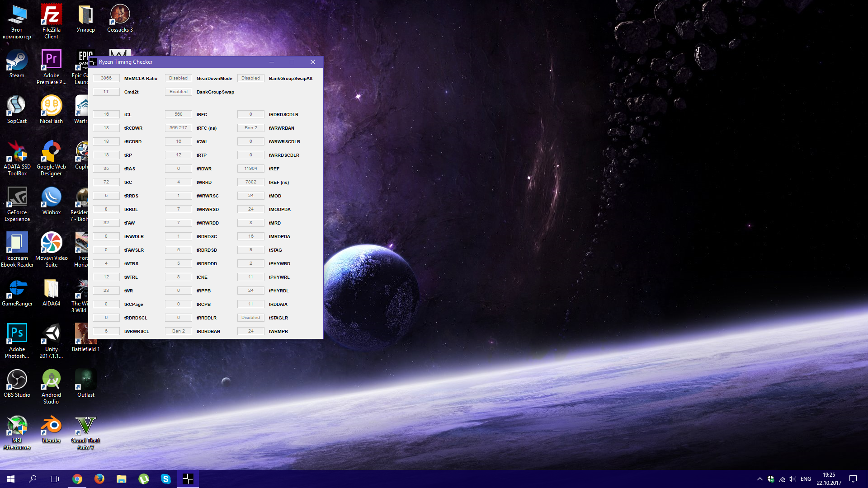The image size is (868, 488).
Task: Click the tRFC value field showing 560
Action: click(179, 114)
